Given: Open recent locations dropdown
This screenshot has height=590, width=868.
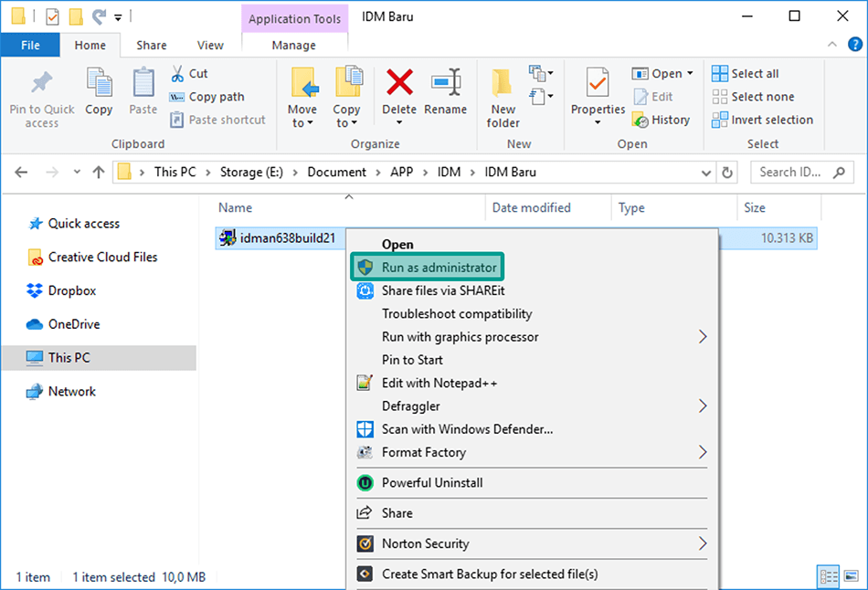Looking at the screenshot, I should click(77, 172).
